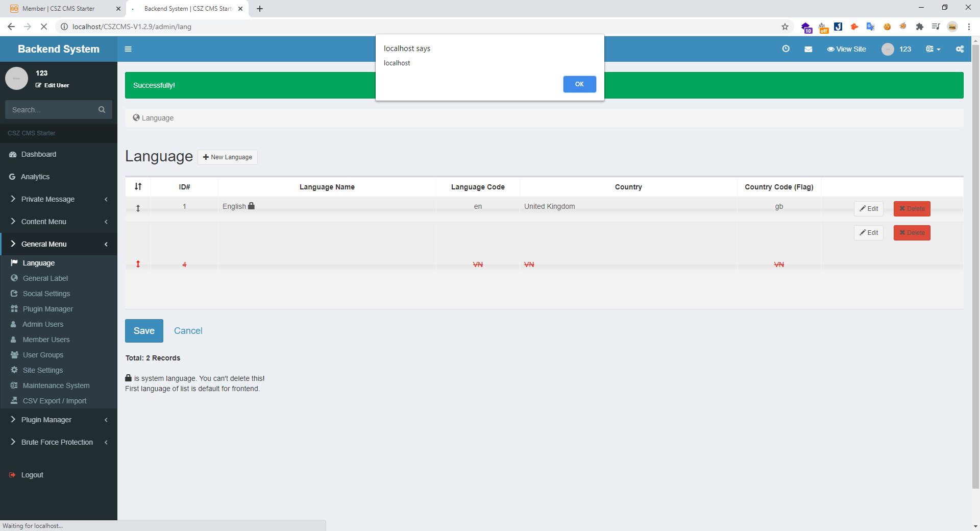
Task: Click the Google Translate extension icon
Action: (x=871, y=27)
